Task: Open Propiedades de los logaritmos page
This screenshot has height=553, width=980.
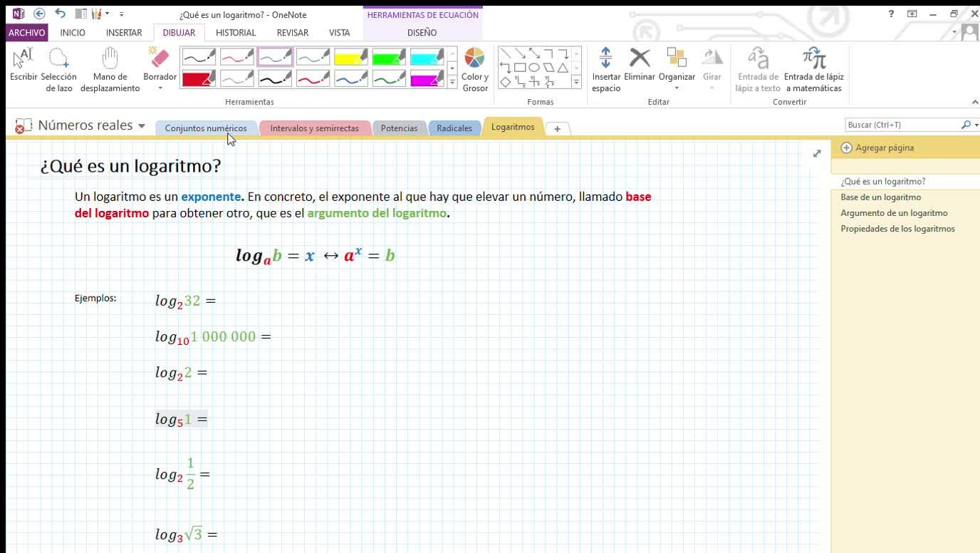Action: pos(897,229)
